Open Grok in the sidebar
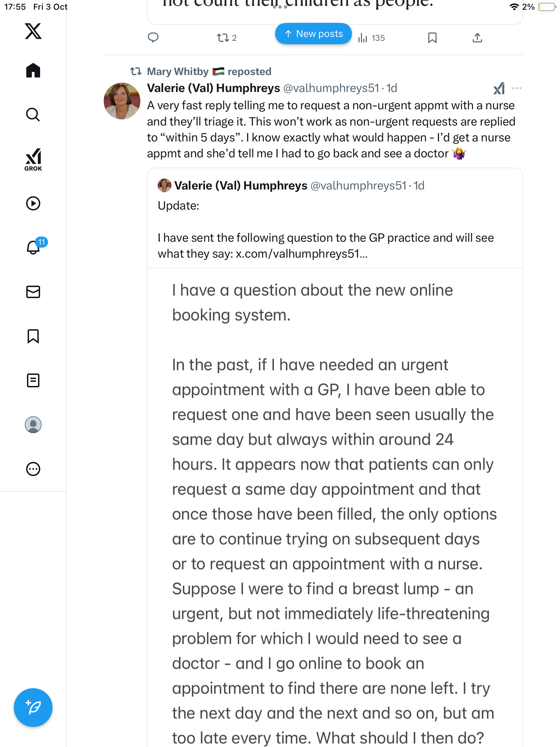 point(33,160)
